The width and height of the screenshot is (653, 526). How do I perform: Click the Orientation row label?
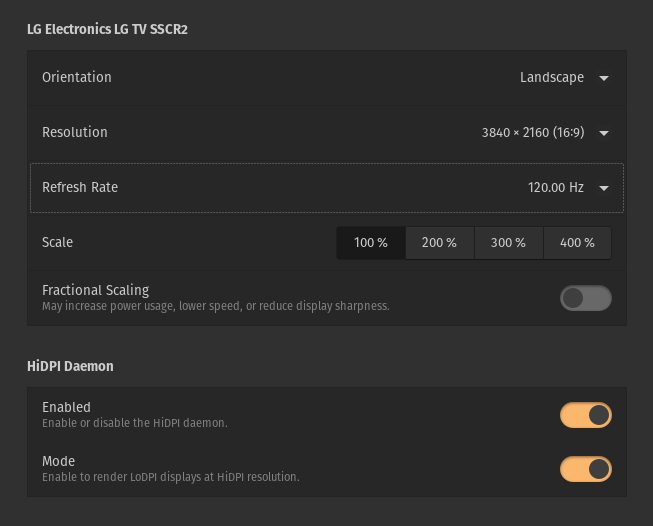point(77,78)
